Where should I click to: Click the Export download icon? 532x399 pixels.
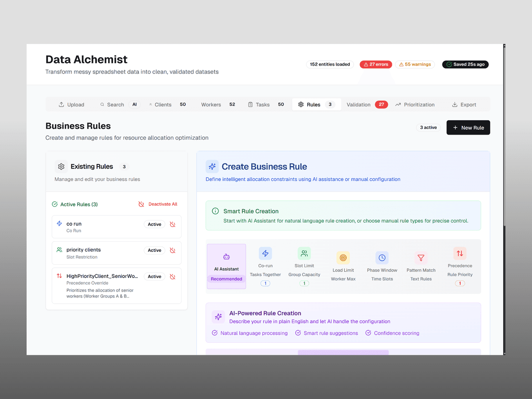(455, 105)
